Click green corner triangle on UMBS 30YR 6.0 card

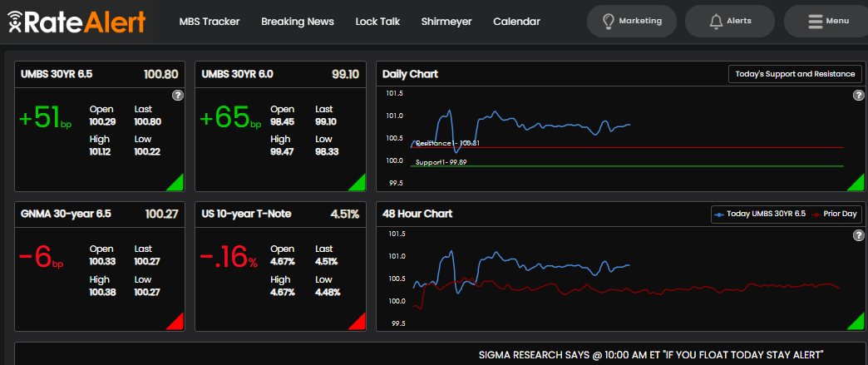click(358, 185)
